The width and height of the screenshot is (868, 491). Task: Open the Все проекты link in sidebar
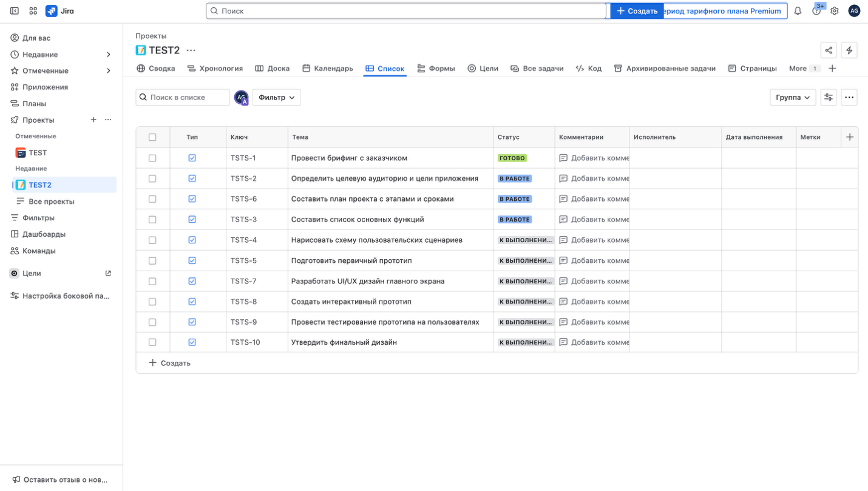[51, 201]
